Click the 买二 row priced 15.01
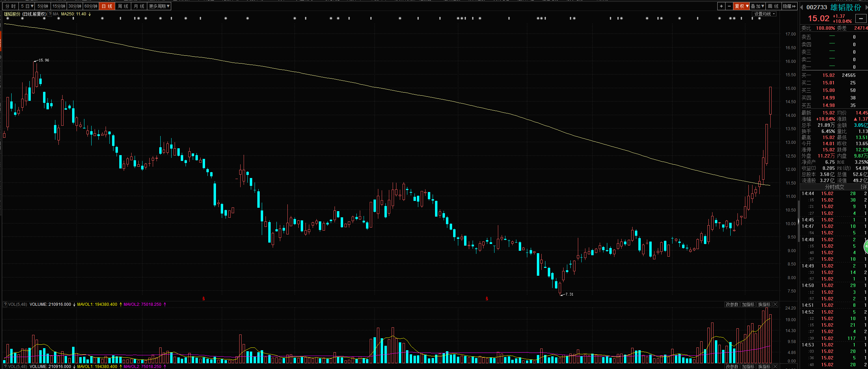The height and width of the screenshot is (369, 868). (834, 83)
